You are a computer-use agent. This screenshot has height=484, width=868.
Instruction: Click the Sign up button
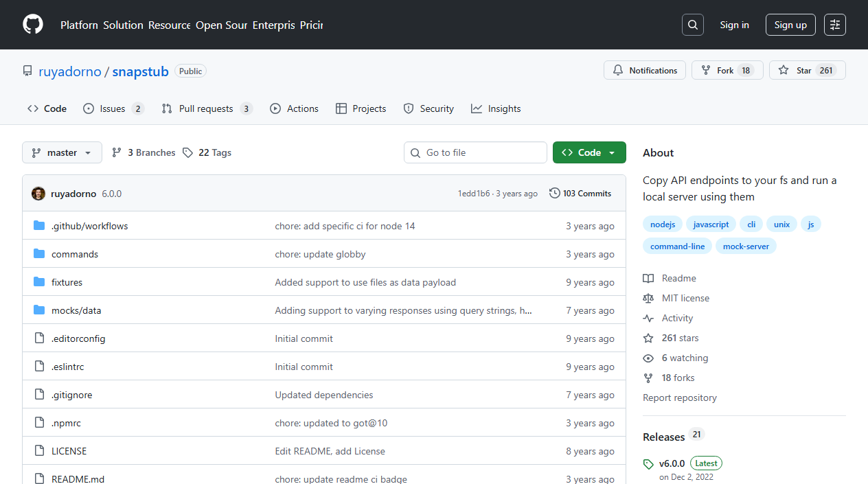(790, 25)
